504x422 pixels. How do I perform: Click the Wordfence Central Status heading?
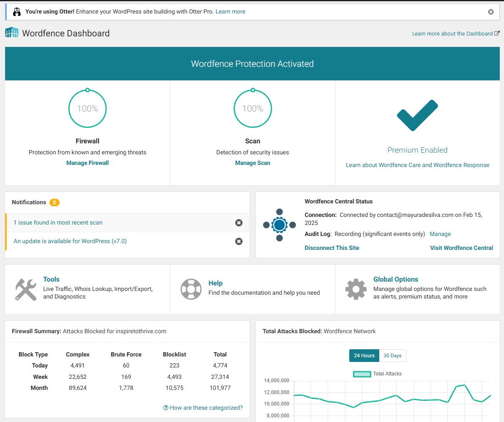[x=338, y=201]
